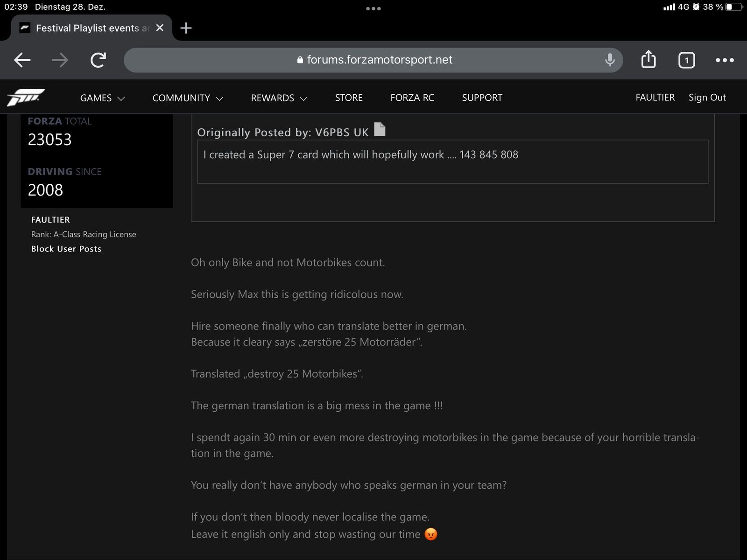Check the battery indicator in status bar
Image resolution: width=747 pixels, height=560 pixels.
coord(734,7)
